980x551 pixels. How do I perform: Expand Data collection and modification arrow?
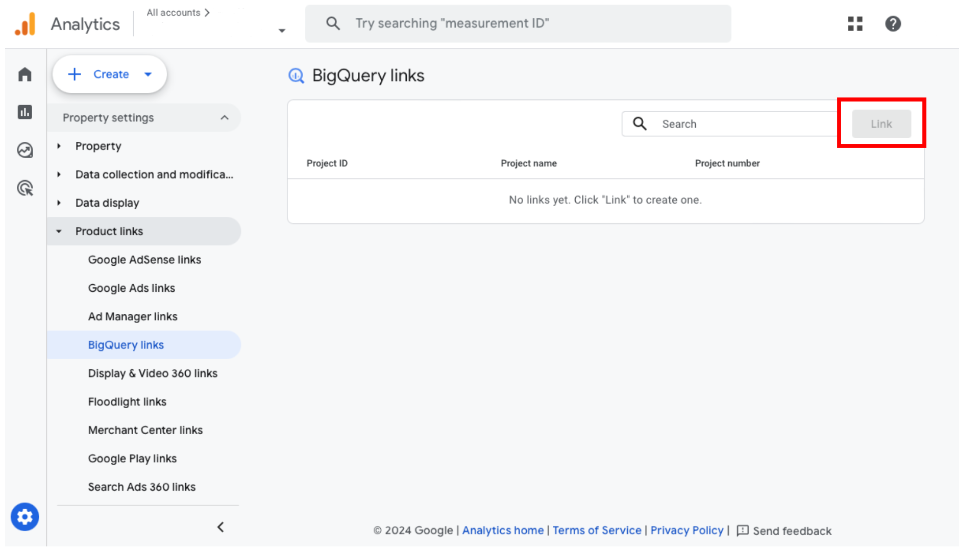tap(59, 174)
